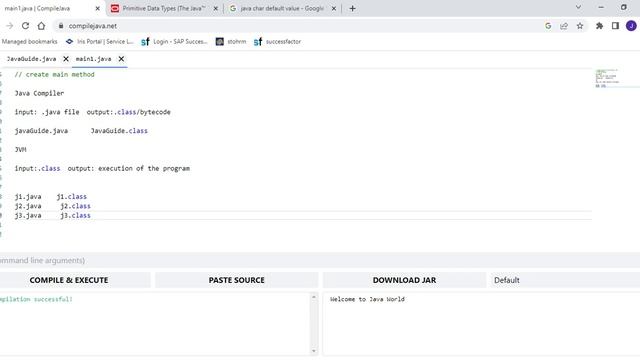The height and width of the screenshot is (360, 640).
Task: Close the main1.java browser tab
Action: point(98,8)
